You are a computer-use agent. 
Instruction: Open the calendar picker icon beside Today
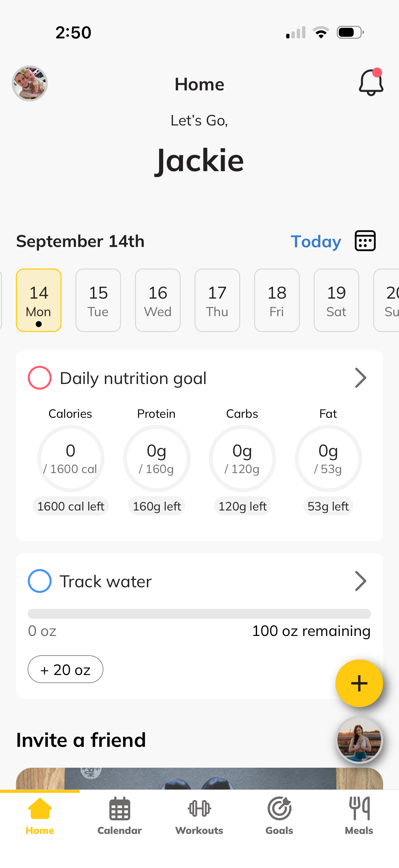tap(365, 241)
